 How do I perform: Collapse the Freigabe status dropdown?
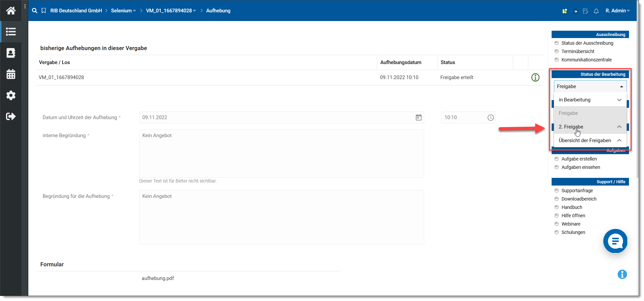[x=590, y=86]
